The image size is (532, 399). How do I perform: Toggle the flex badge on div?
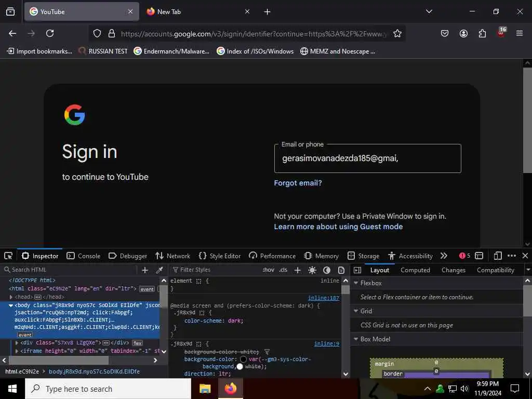pyautogui.click(x=137, y=343)
